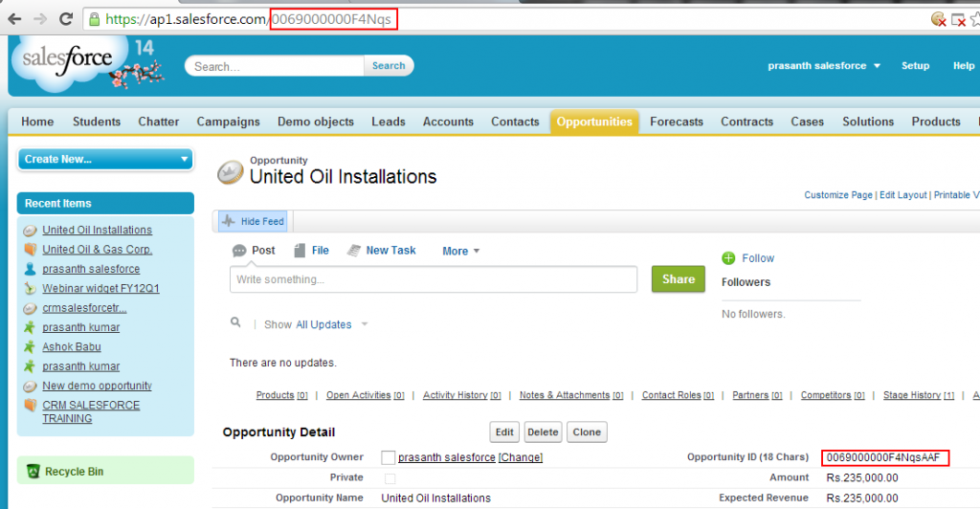The height and width of the screenshot is (509, 980).
Task: Expand the prasanth salesforce user menu
Action: click(824, 66)
